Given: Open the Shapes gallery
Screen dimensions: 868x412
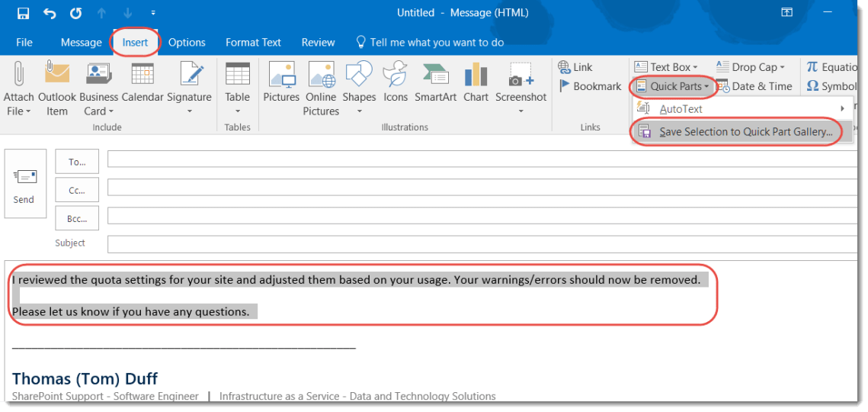Looking at the screenshot, I should (359, 89).
